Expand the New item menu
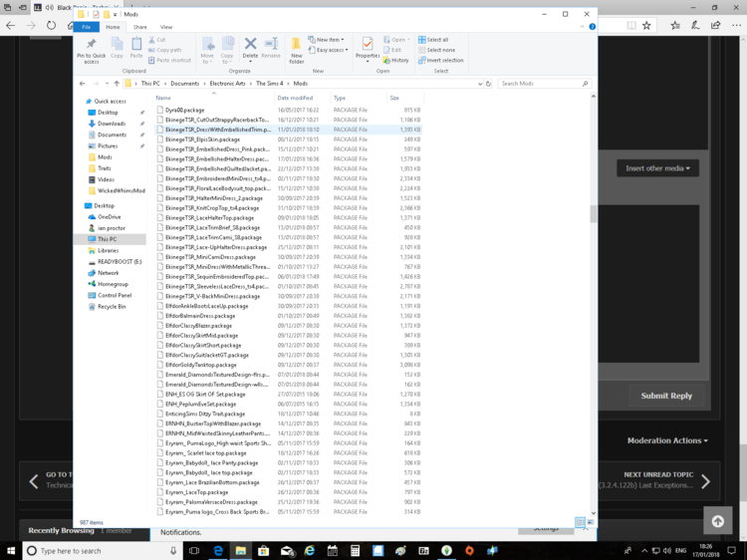747x560 pixels. (327, 40)
